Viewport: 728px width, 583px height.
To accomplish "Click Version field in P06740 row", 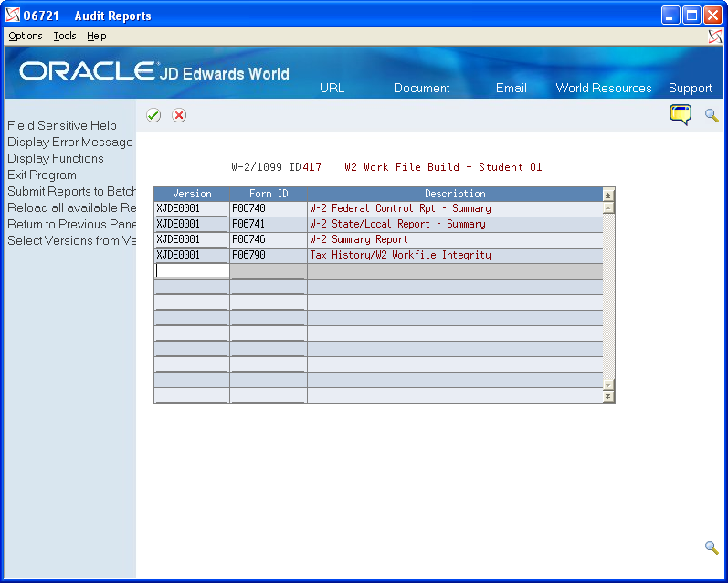I will coord(192,208).
